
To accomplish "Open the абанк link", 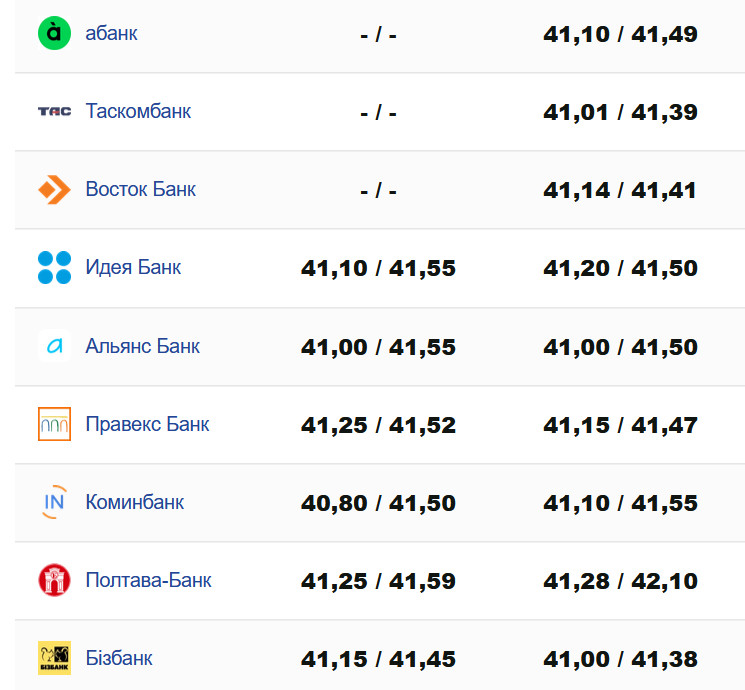I will [x=112, y=34].
